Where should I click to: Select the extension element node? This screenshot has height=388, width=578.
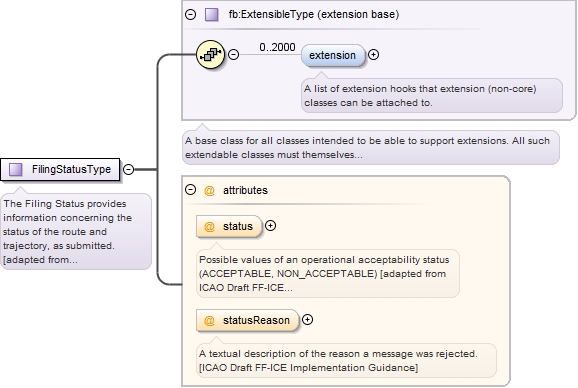pyautogui.click(x=333, y=55)
